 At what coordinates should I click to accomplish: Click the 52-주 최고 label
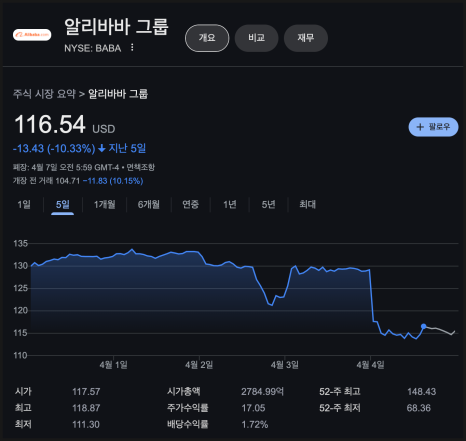tap(340, 392)
